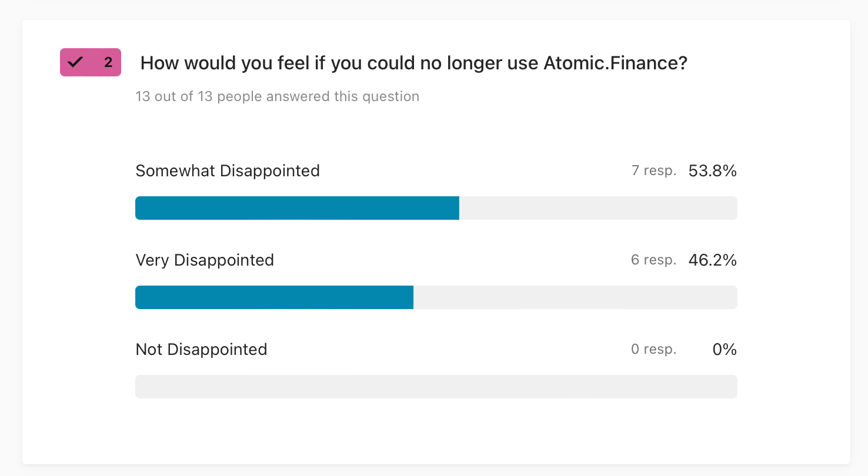Click the unfilled gray part of Somewhat Disappointed bar
The image size is (868, 476).
click(x=598, y=208)
